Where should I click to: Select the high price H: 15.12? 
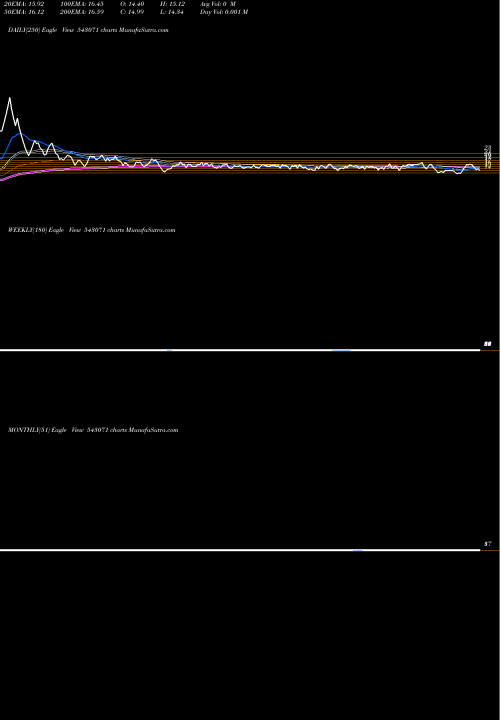click(172, 4)
